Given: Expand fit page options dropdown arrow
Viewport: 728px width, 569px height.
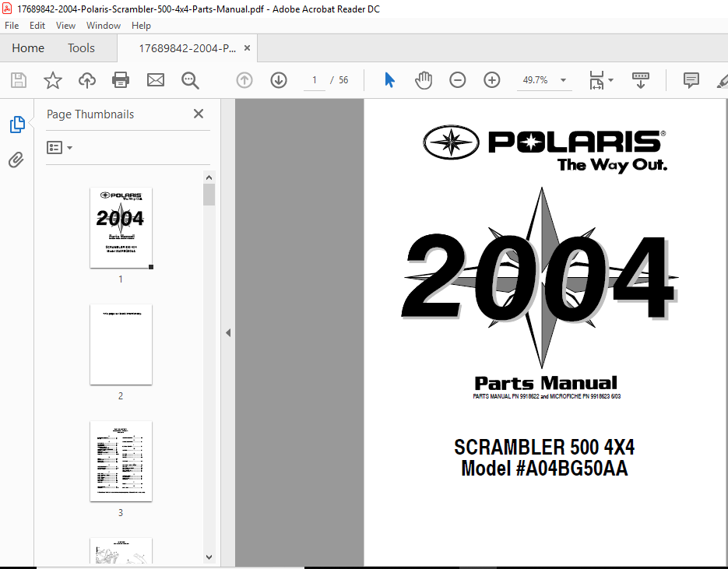Looking at the screenshot, I should [x=610, y=80].
